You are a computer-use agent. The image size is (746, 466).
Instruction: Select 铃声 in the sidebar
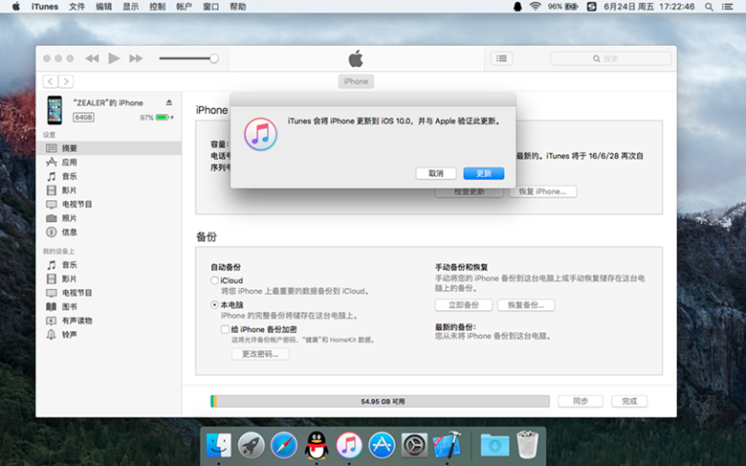tap(109, 335)
